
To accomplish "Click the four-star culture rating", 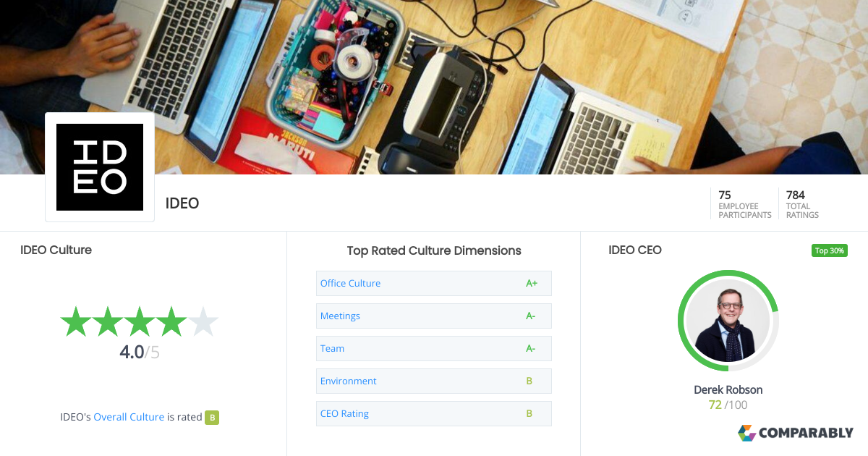I will pyautogui.click(x=139, y=321).
